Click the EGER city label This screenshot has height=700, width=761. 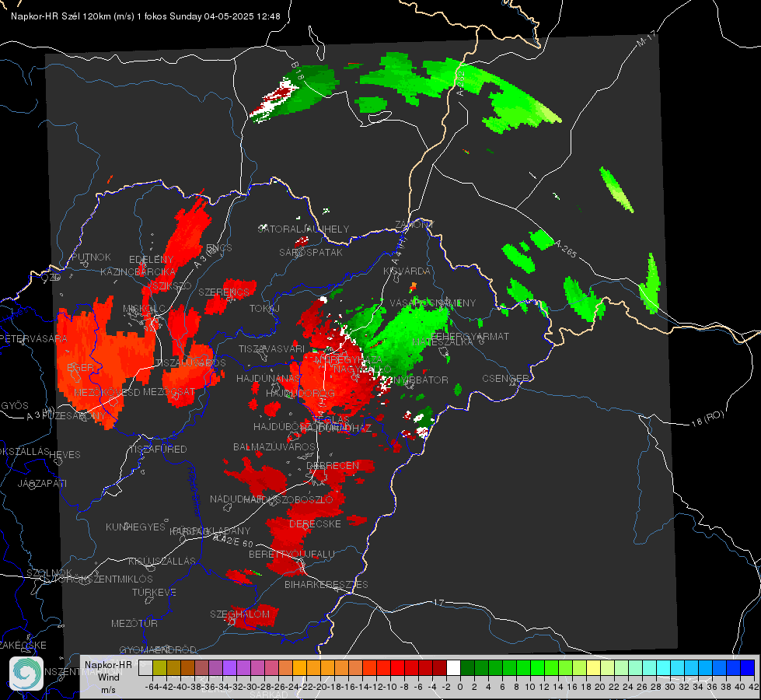click(80, 368)
